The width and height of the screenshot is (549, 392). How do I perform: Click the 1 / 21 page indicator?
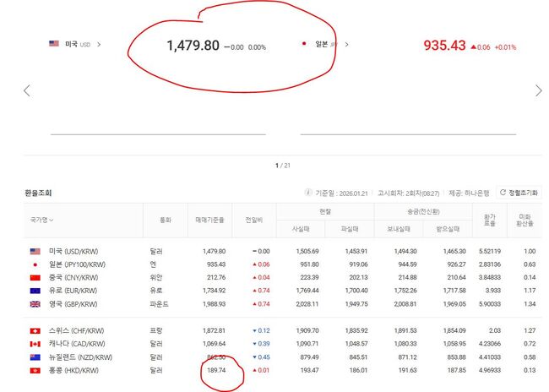(282, 166)
